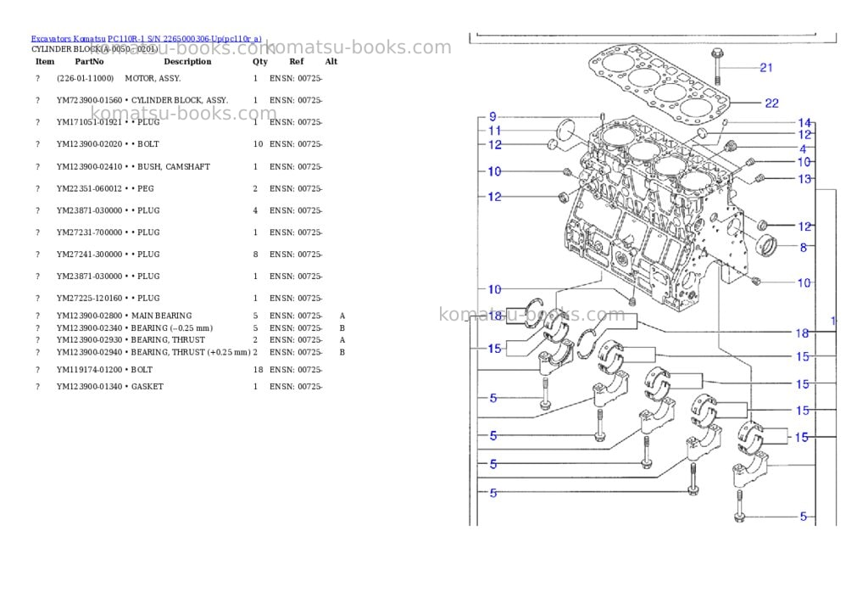
Task: Click the PartNo column header
Action: [x=89, y=61]
